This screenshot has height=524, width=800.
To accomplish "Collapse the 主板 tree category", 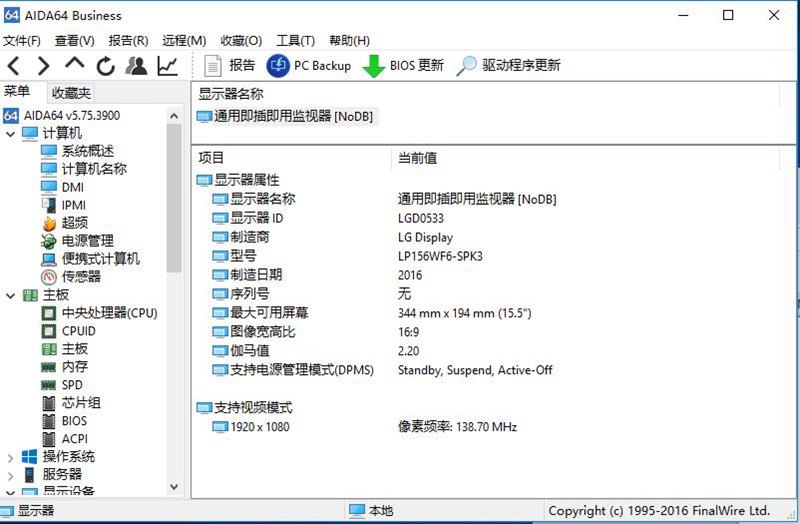I will click(11, 295).
